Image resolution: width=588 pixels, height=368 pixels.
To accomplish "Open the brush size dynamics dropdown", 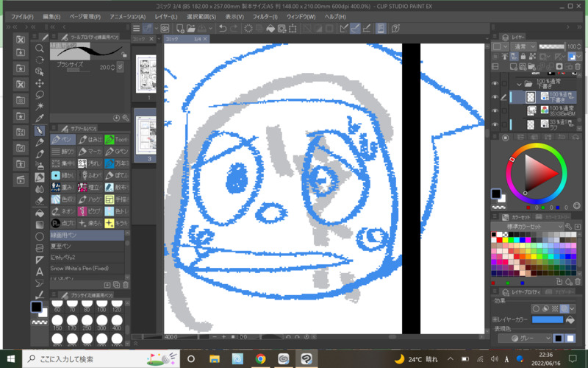I will click(120, 67).
